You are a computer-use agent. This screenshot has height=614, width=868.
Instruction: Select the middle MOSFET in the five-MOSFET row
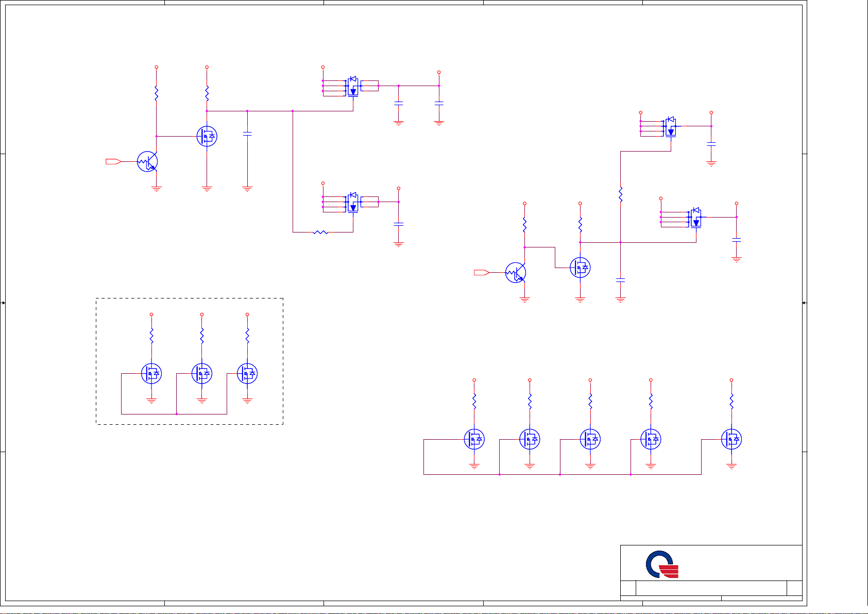590,439
